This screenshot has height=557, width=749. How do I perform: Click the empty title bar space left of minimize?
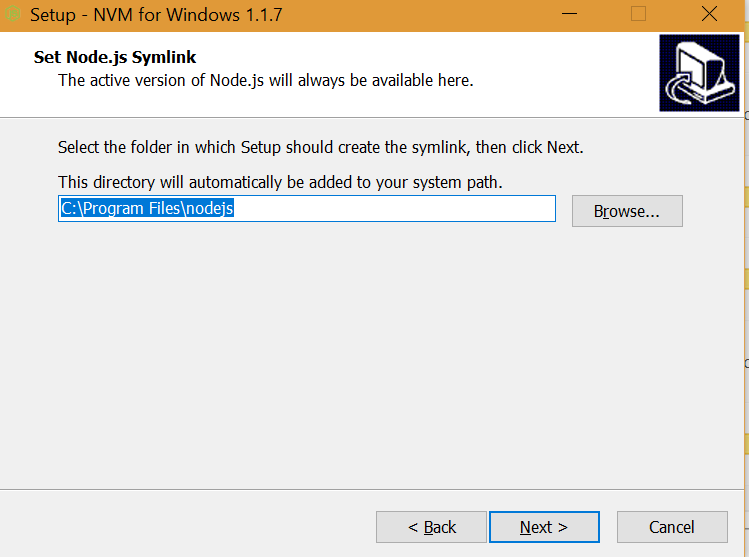coord(420,15)
